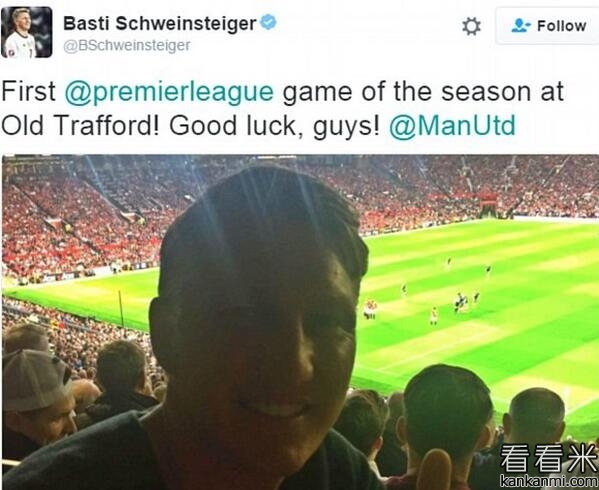599x490 pixels.
Task: Click the thumbs-up hand in photo
Action: tap(434, 470)
